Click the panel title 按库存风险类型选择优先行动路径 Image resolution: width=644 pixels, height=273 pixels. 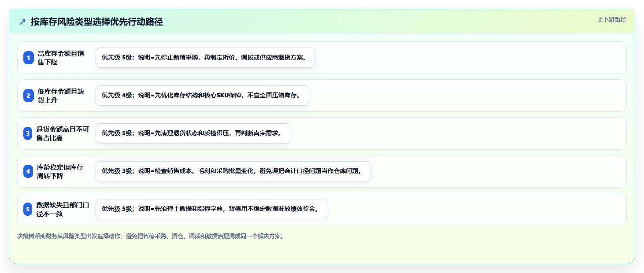pyautogui.click(x=97, y=22)
